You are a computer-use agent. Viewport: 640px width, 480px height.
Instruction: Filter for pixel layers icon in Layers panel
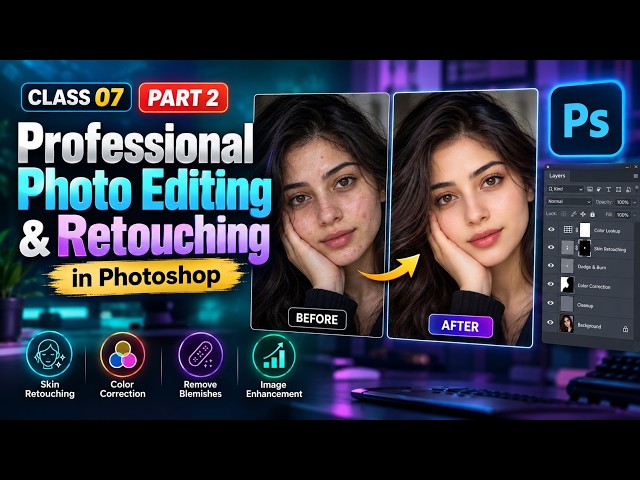590,189
